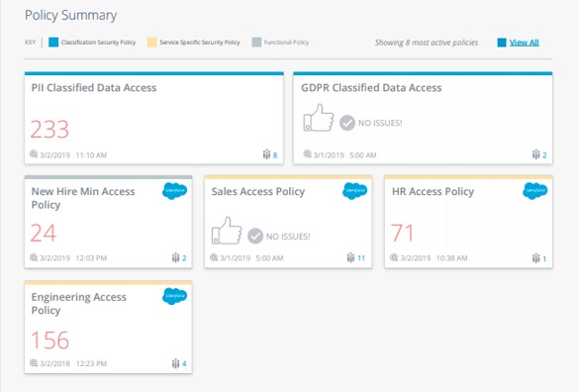Select the Classification Security Policy blue swatch
The image size is (579, 392).
[53, 43]
